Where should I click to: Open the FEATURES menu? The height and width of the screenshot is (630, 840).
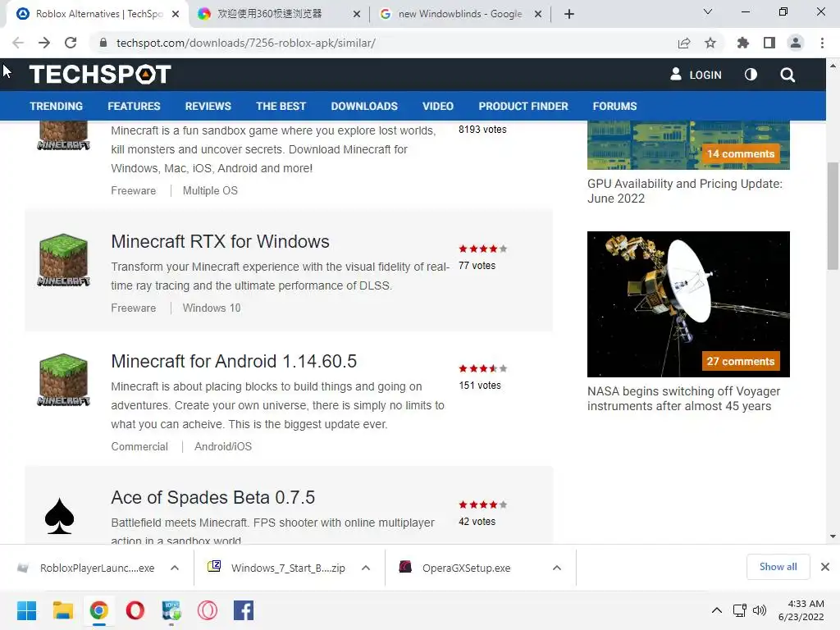pyautogui.click(x=134, y=106)
